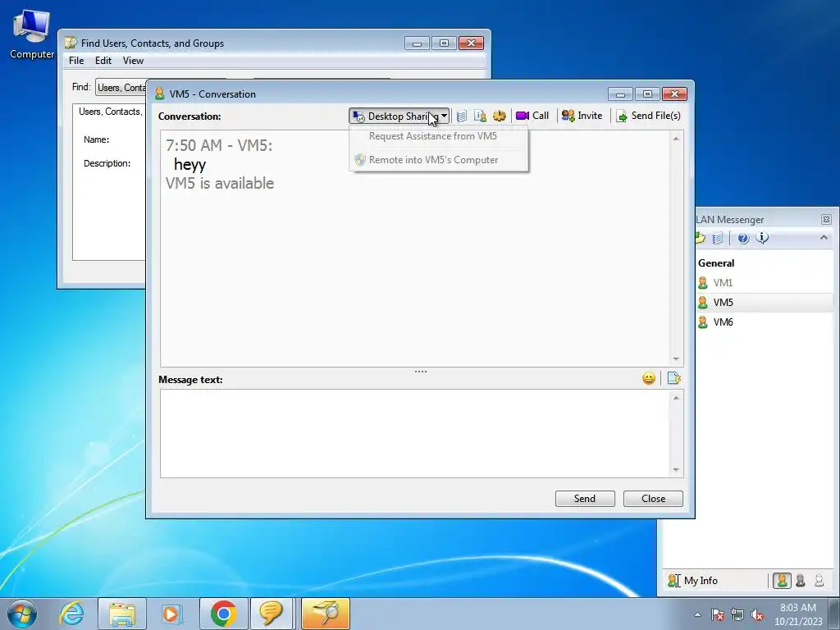Click the Close button in the conversation

pos(653,499)
